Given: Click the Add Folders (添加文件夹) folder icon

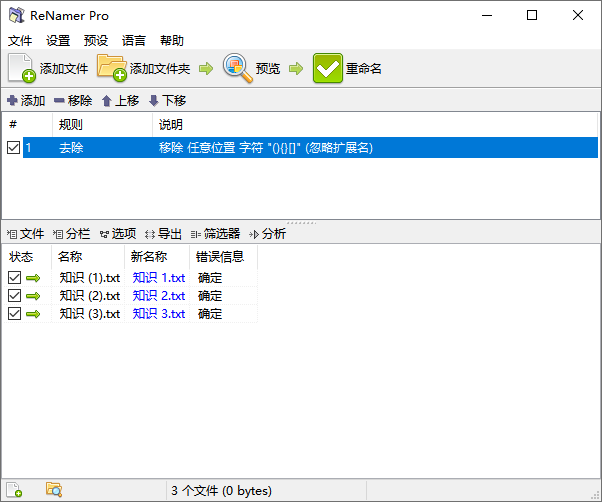Looking at the screenshot, I should pos(111,68).
